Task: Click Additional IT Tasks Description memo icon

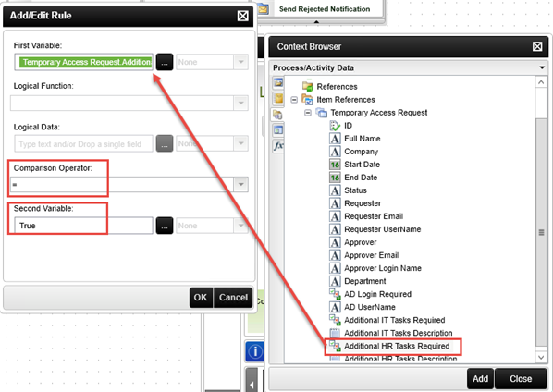Action: (335, 333)
